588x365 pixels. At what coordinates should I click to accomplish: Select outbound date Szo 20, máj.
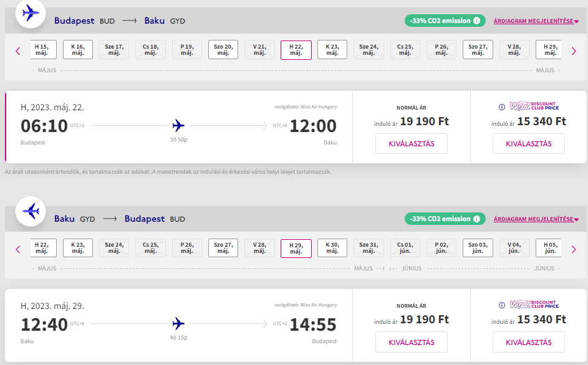(x=223, y=50)
